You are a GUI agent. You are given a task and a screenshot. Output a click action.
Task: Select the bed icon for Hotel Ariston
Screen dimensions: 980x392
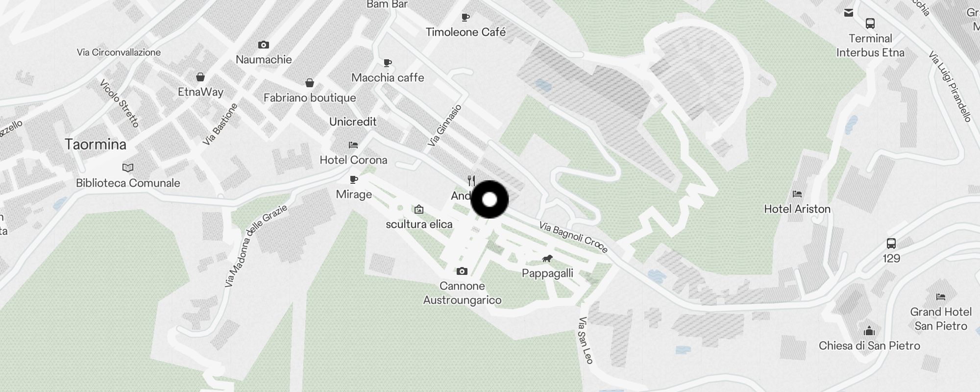click(797, 194)
